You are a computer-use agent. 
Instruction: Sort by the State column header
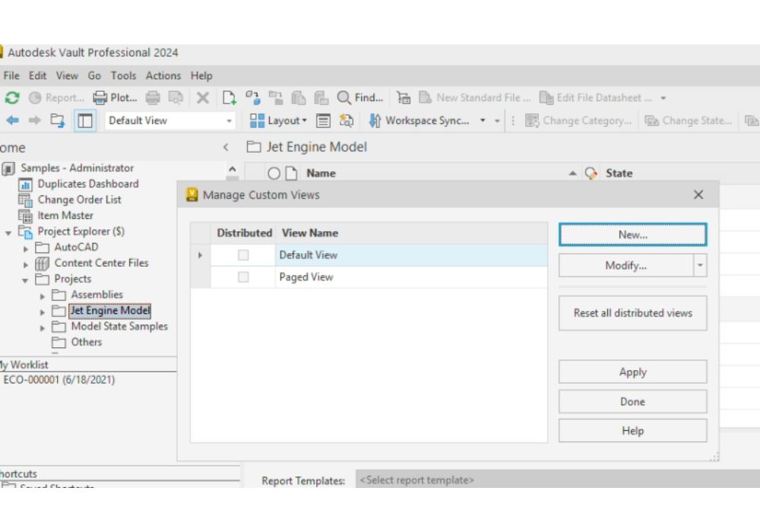point(619,173)
